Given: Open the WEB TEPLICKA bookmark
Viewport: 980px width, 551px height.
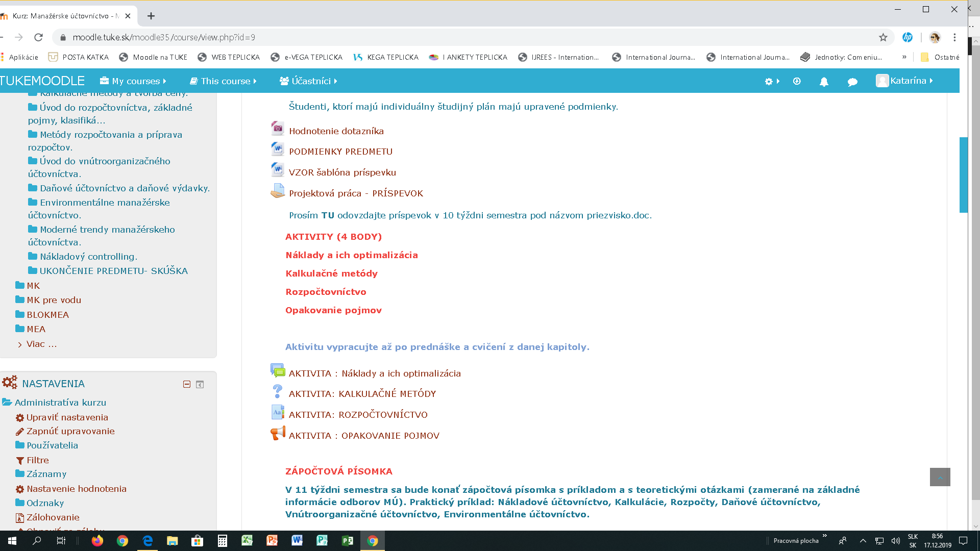Looking at the screenshot, I should tap(229, 57).
